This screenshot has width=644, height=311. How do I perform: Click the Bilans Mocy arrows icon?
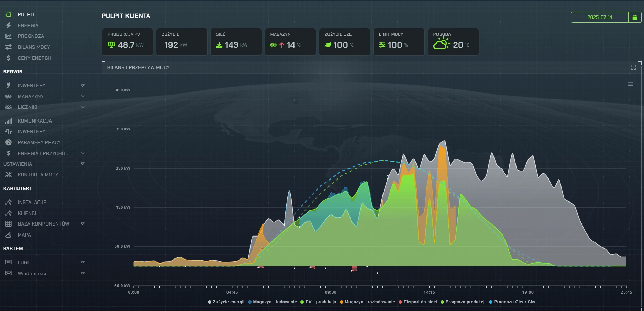9,47
